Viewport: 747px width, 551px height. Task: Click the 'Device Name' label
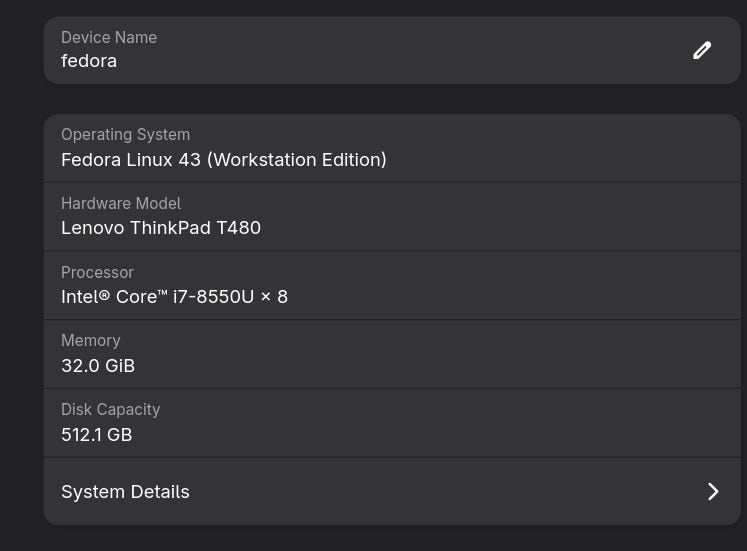(109, 37)
